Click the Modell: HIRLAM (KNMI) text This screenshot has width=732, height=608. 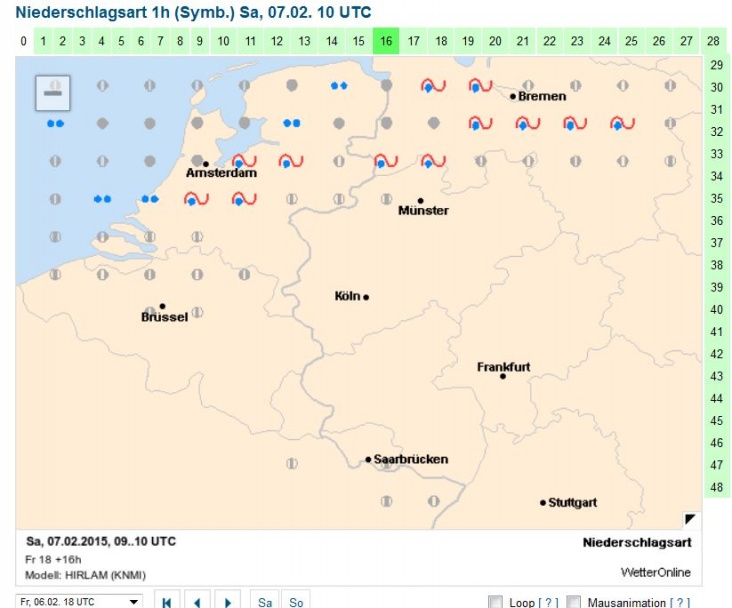(85, 575)
